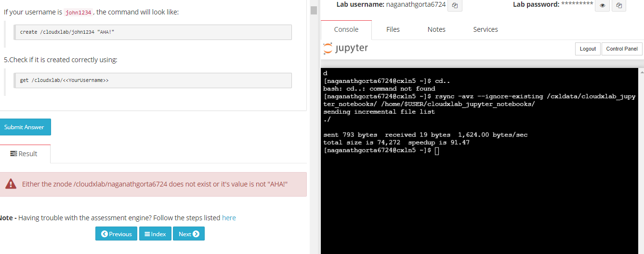Switch to the Services tab
This screenshot has width=644, height=254.
486,29
